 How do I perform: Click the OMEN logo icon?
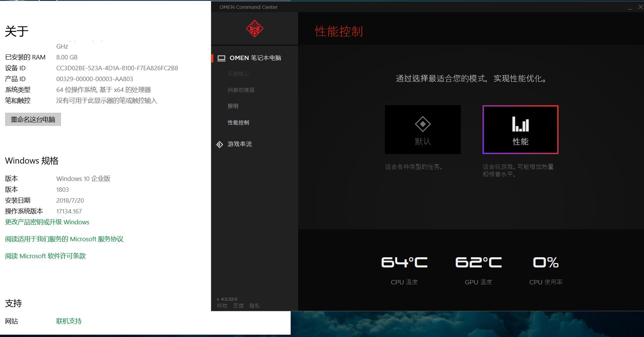pos(255,29)
